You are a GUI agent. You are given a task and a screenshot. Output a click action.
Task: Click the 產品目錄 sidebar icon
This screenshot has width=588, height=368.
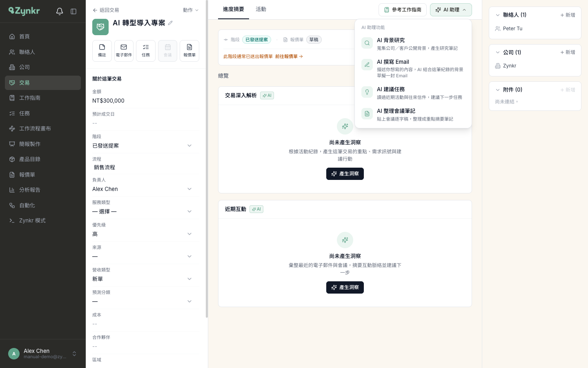[x=12, y=159]
